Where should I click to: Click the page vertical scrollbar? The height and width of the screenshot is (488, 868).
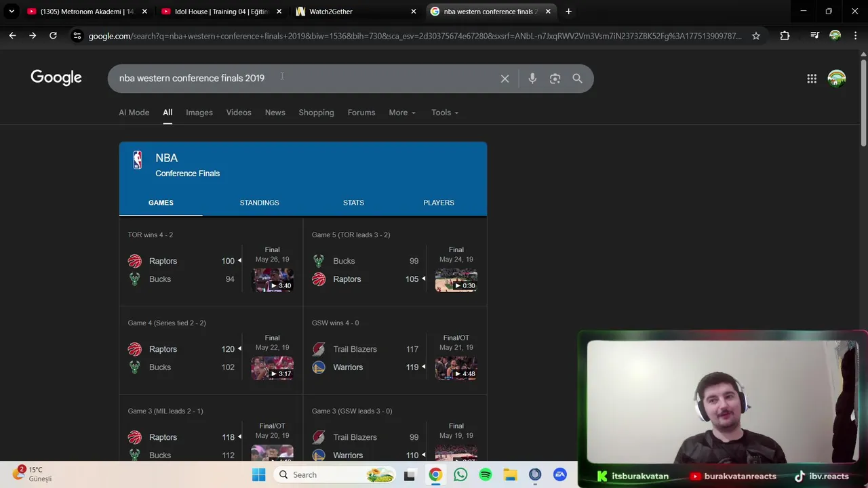pyautogui.click(x=863, y=102)
